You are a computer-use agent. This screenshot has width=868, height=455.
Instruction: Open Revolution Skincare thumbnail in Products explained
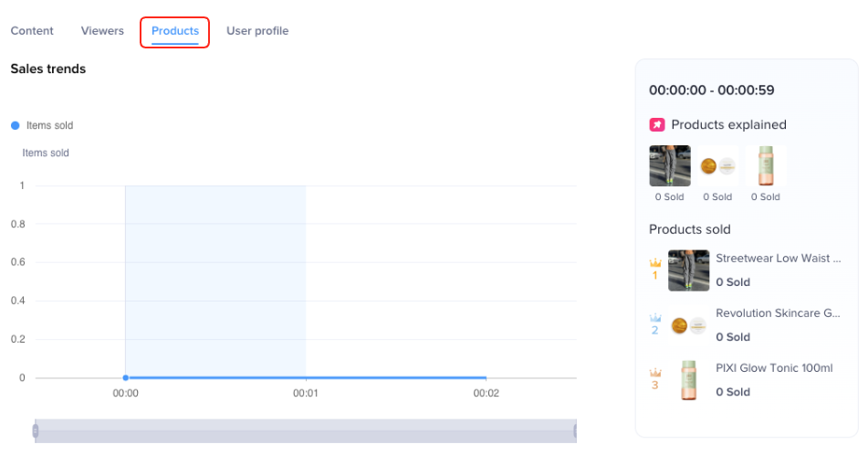click(716, 166)
